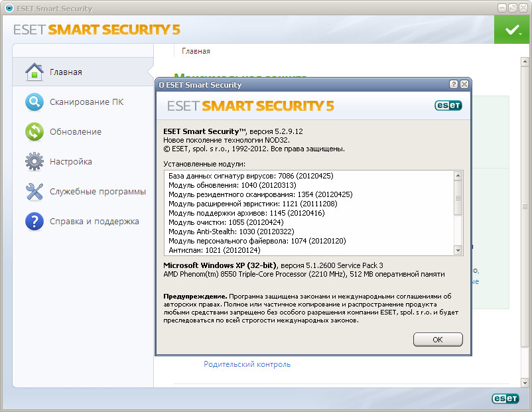Click the Главная home icon in sidebar

click(x=34, y=72)
